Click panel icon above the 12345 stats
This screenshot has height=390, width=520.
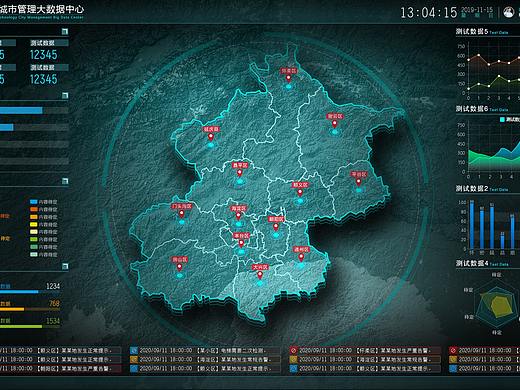pyautogui.click(x=65, y=32)
